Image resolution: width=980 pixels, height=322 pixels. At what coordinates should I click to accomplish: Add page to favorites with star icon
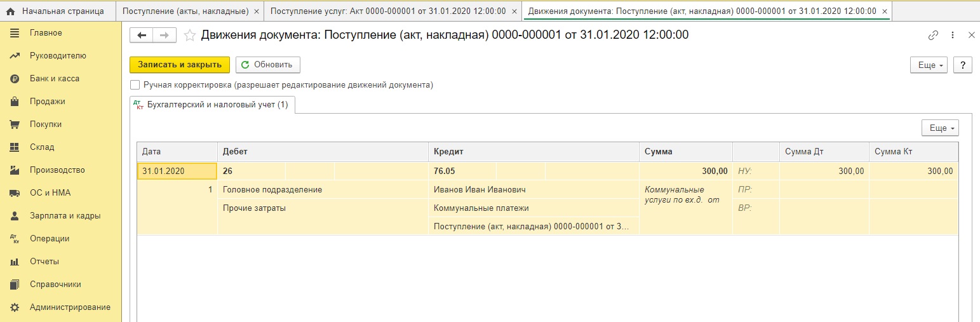point(189,36)
